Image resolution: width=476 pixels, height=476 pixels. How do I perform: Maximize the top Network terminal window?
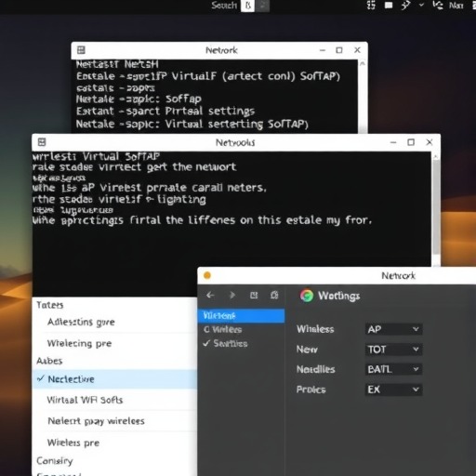pyautogui.click(x=339, y=50)
